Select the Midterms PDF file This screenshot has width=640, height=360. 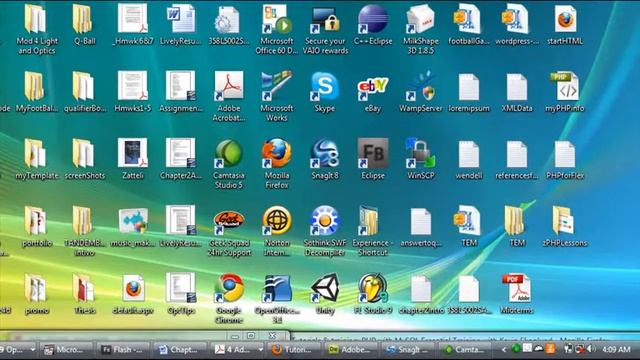517,289
